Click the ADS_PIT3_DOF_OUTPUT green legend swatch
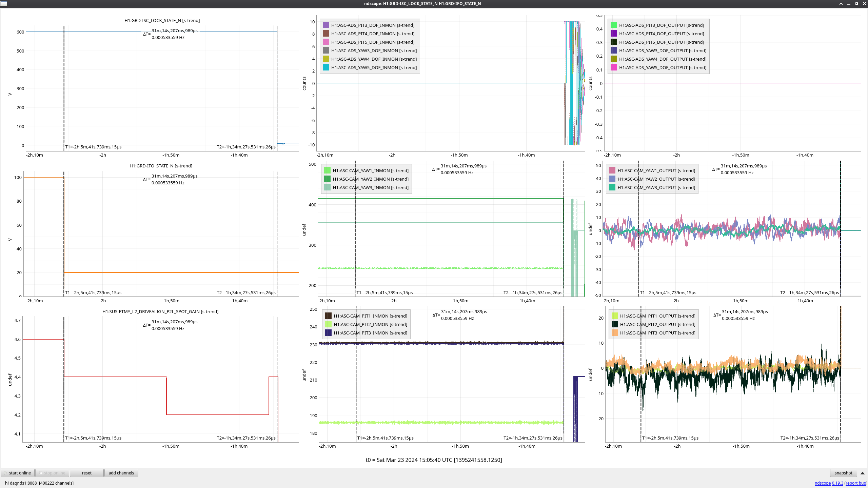This screenshot has width=868, height=488. 614,25
